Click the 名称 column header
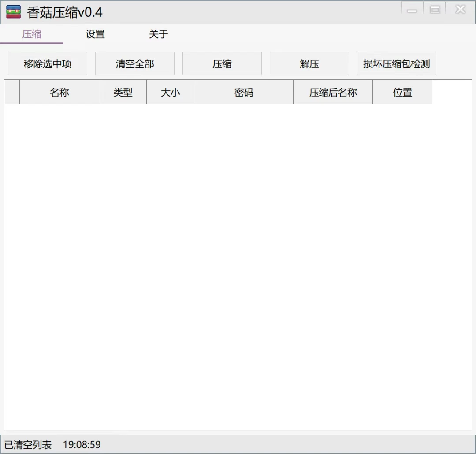 coord(59,92)
